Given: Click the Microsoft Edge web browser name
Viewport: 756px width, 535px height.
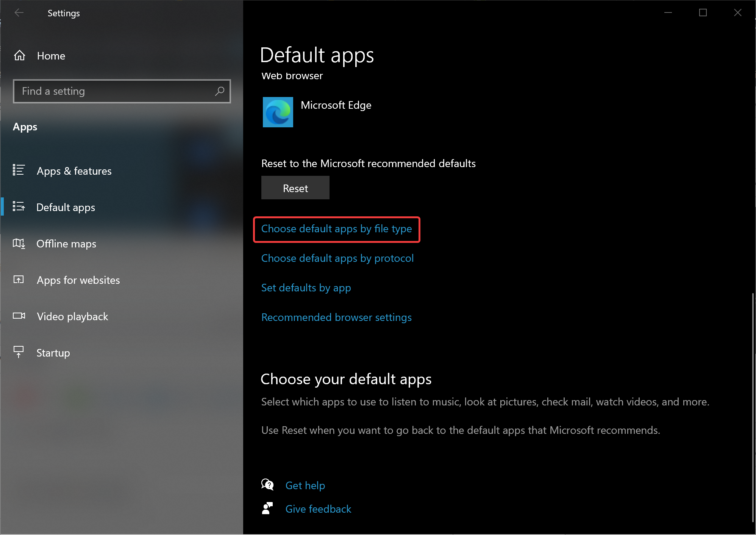Looking at the screenshot, I should [x=336, y=105].
